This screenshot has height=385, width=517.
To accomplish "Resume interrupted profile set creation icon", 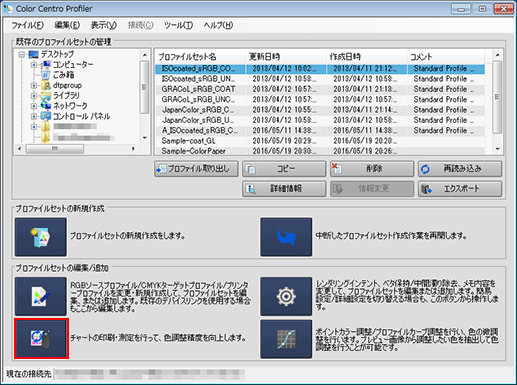I will (286, 237).
